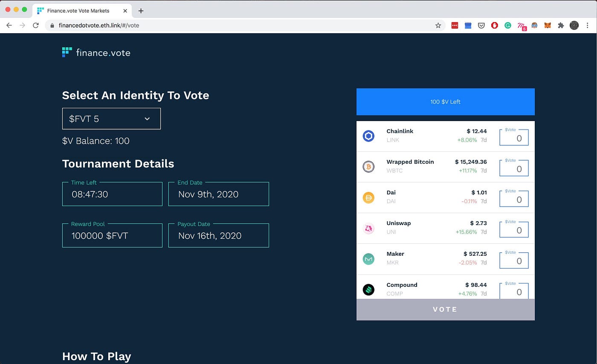Select the Finance.vote Vote Markets tab
The height and width of the screenshot is (364, 597).
click(x=81, y=10)
